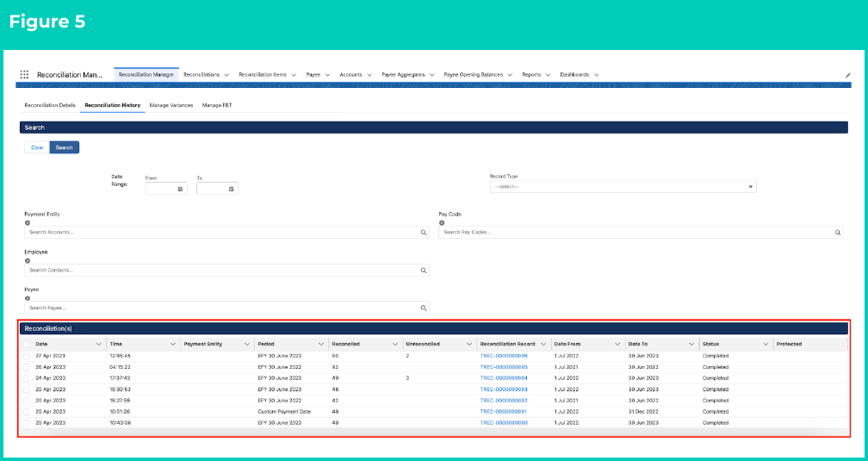Click the Protected column header
This screenshot has height=461, width=868.
(789, 344)
